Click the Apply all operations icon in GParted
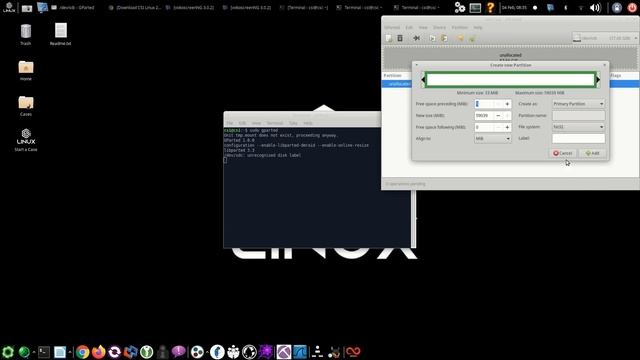 (472, 38)
